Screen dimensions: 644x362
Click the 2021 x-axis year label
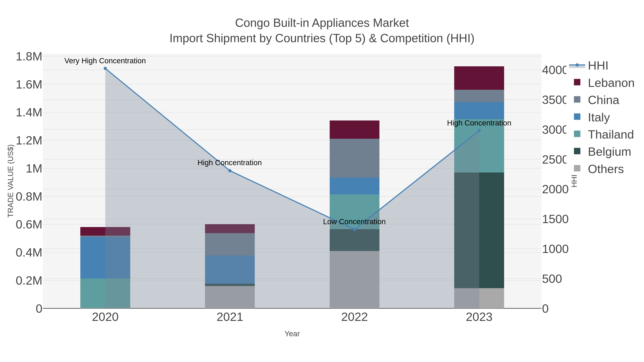[x=230, y=317]
